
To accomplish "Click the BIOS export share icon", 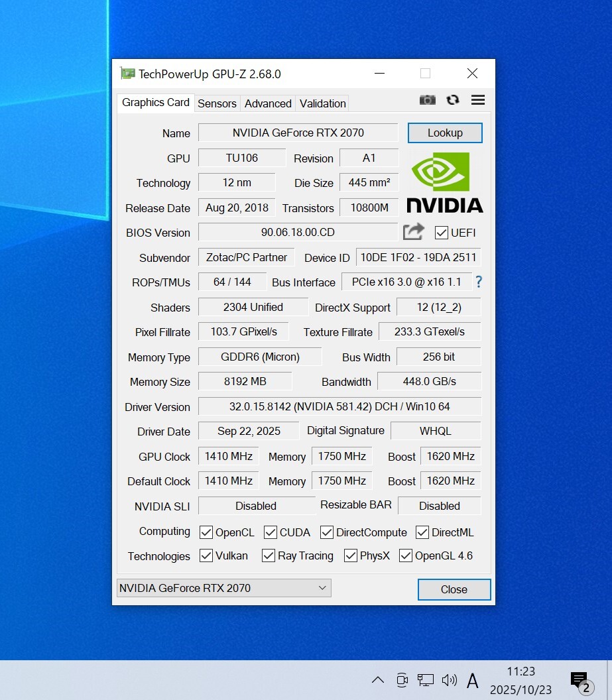I will click(414, 232).
